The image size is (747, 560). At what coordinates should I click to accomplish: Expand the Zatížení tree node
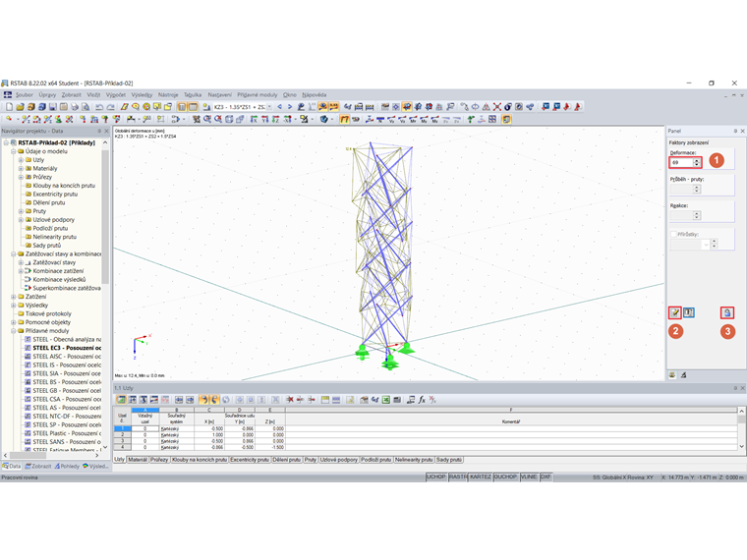tap(14, 297)
